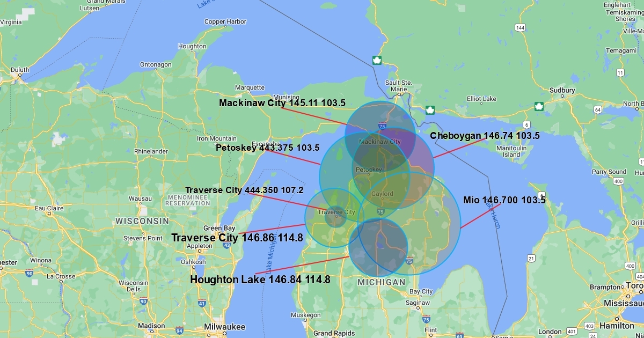Click the Traverse City 444.350 107.2 label
The width and height of the screenshot is (644, 338).
[x=245, y=190]
